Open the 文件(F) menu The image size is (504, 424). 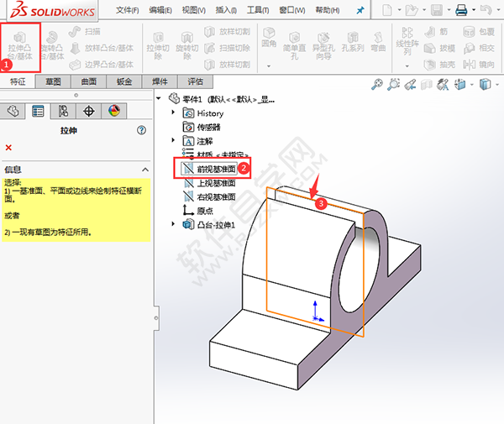pyautogui.click(x=128, y=10)
